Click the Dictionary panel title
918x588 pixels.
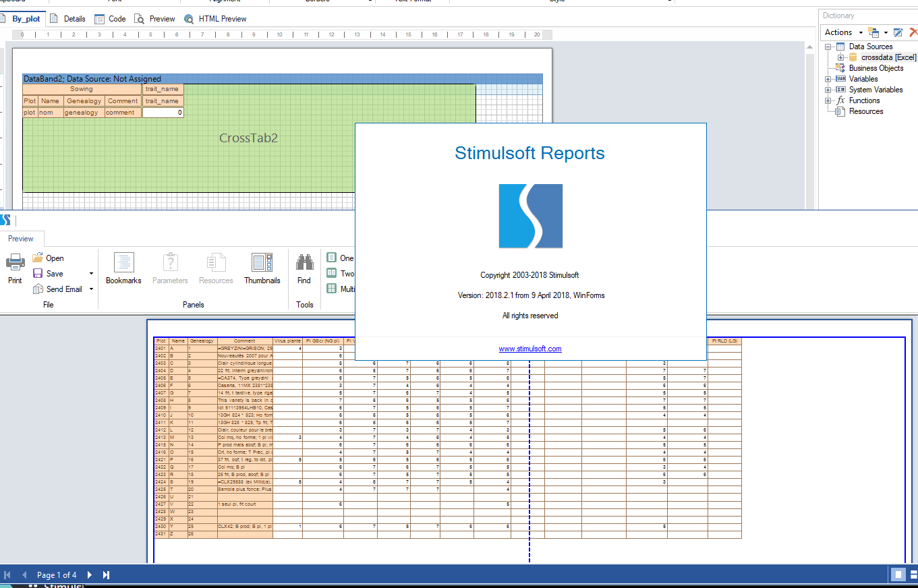pyautogui.click(x=838, y=16)
